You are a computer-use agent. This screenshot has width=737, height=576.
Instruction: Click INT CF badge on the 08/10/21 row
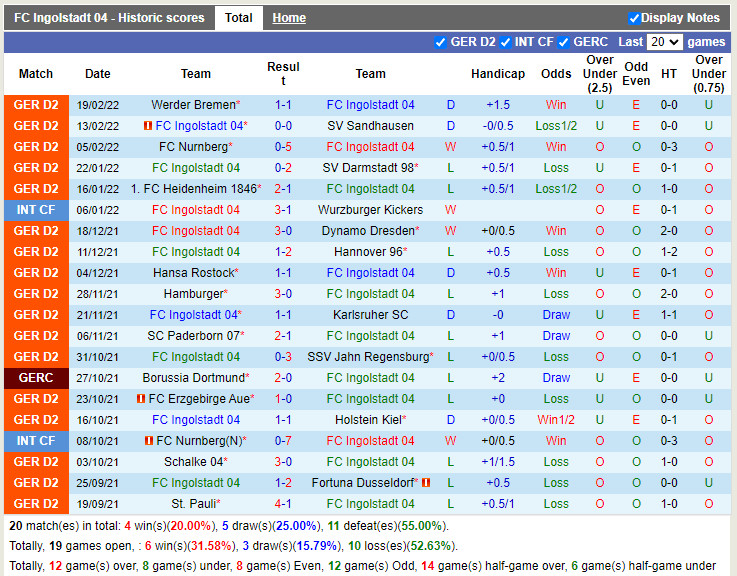(x=36, y=441)
